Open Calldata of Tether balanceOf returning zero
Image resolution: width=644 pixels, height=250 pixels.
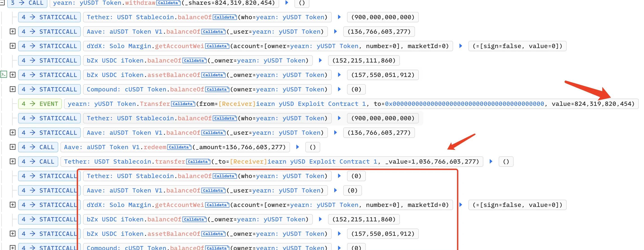[225, 176]
